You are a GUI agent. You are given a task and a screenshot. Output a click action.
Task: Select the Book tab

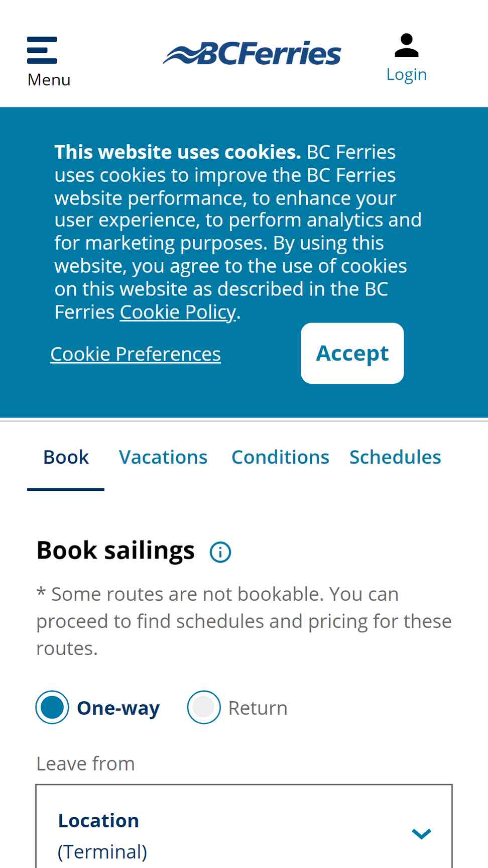pos(66,457)
